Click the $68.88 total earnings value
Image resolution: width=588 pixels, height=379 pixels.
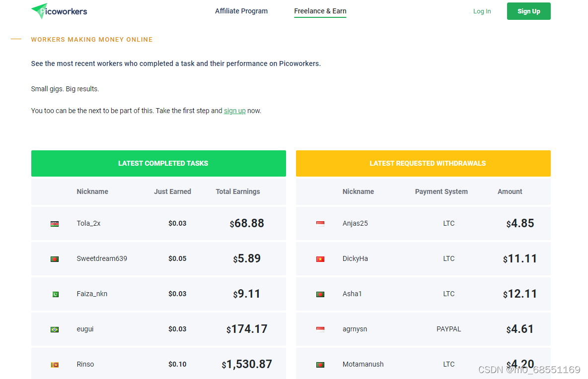[247, 224]
